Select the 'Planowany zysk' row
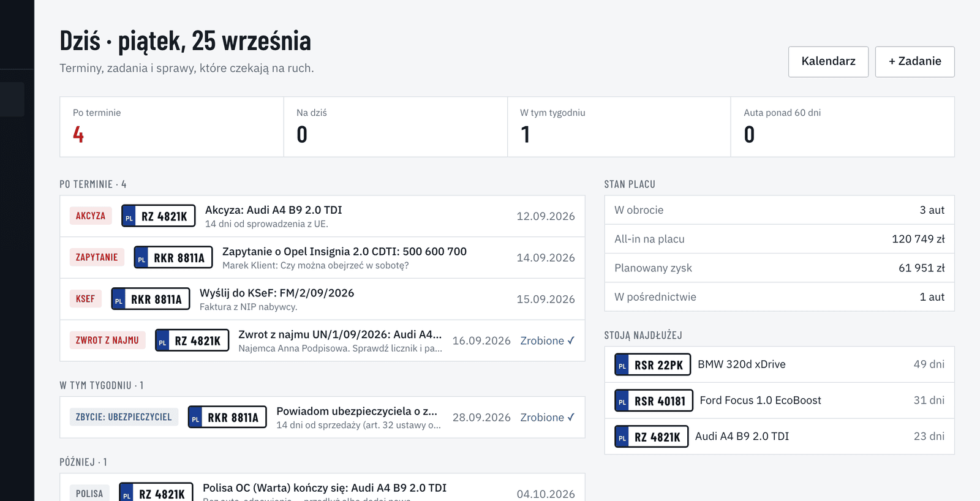The height and width of the screenshot is (501, 980). pos(779,268)
